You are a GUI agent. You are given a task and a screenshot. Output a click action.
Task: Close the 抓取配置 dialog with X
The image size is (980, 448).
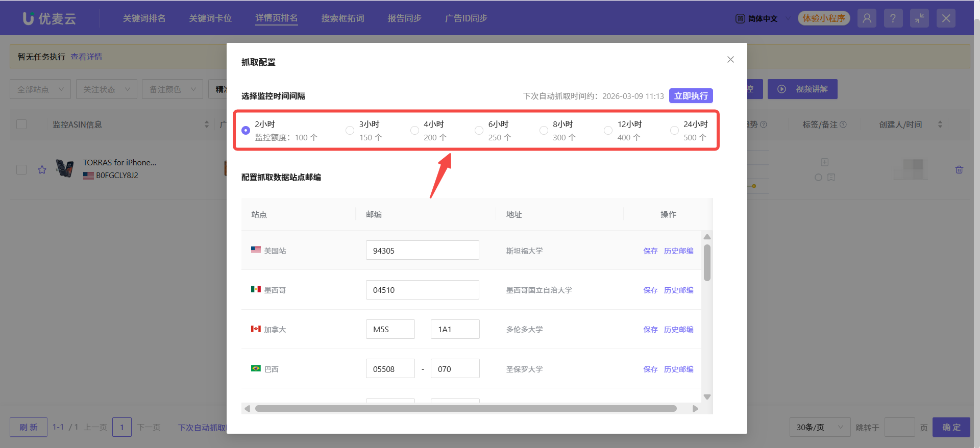(730, 59)
